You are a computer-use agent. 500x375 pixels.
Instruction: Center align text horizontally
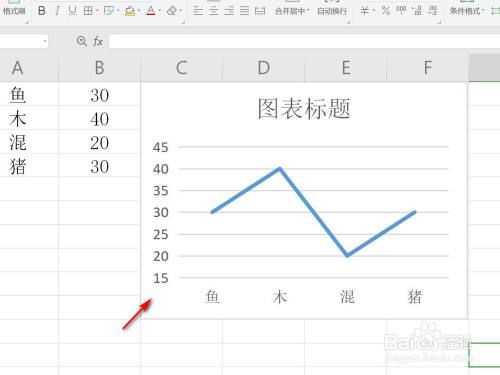coord(214,11)
